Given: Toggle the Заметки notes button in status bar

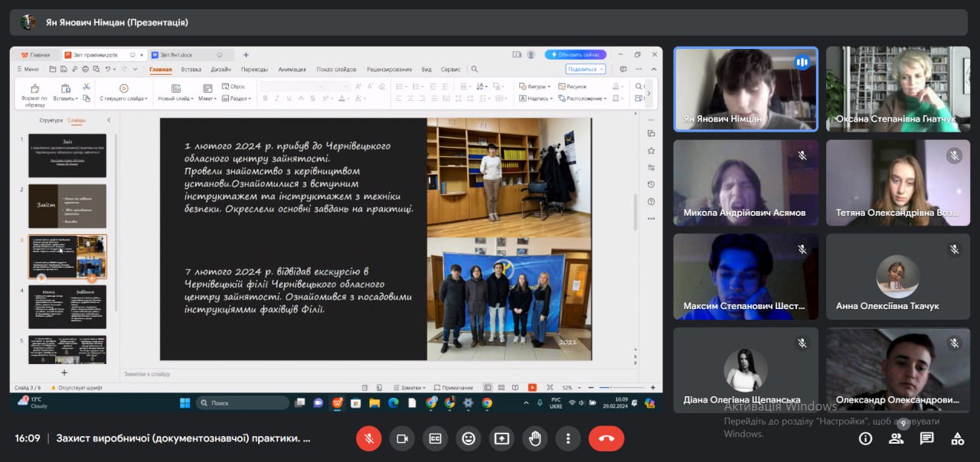Looking at the screenshot, I should [x=410, y=388].
